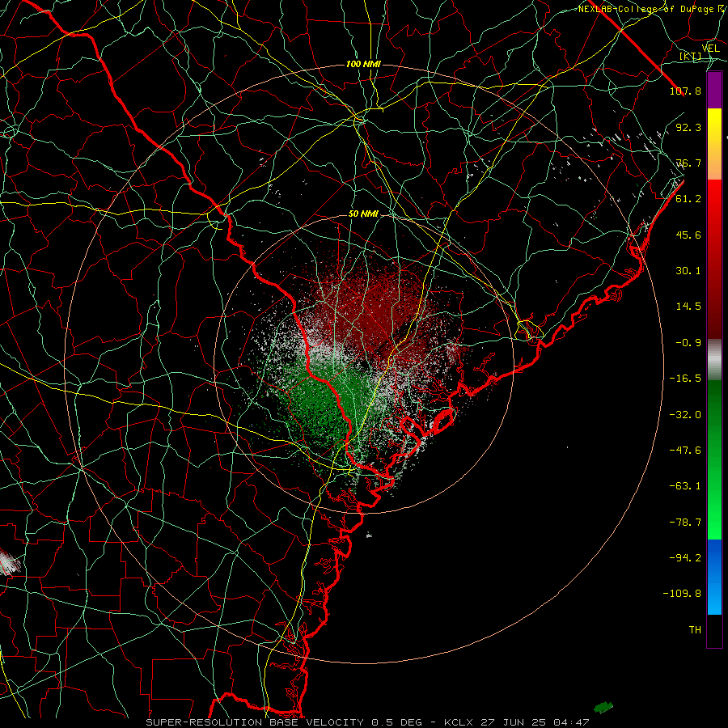Select the VEL legend title
This screenshot has width=728, height=728.
(x=710, y=49)
